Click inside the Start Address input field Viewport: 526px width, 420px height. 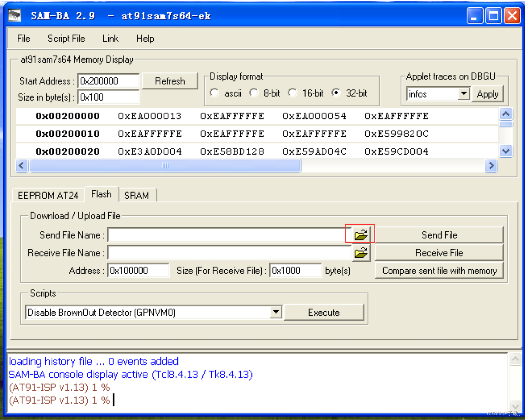pos(108,81)
